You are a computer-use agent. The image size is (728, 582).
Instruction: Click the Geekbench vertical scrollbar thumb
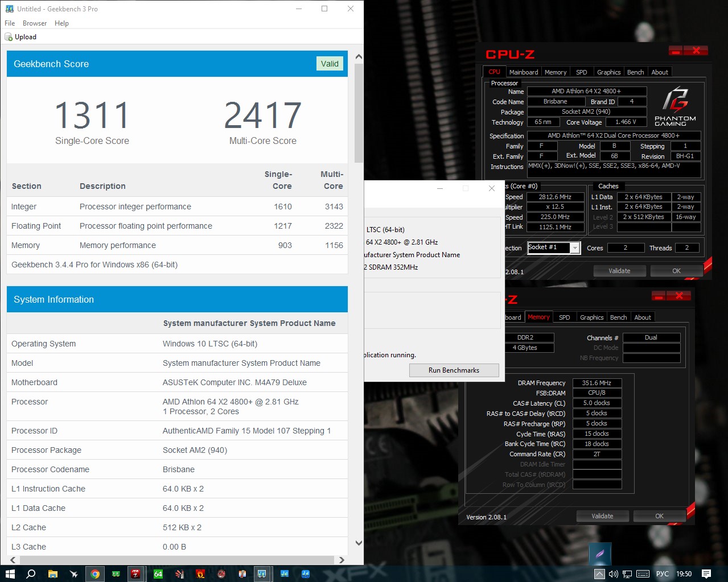point(359,113)
